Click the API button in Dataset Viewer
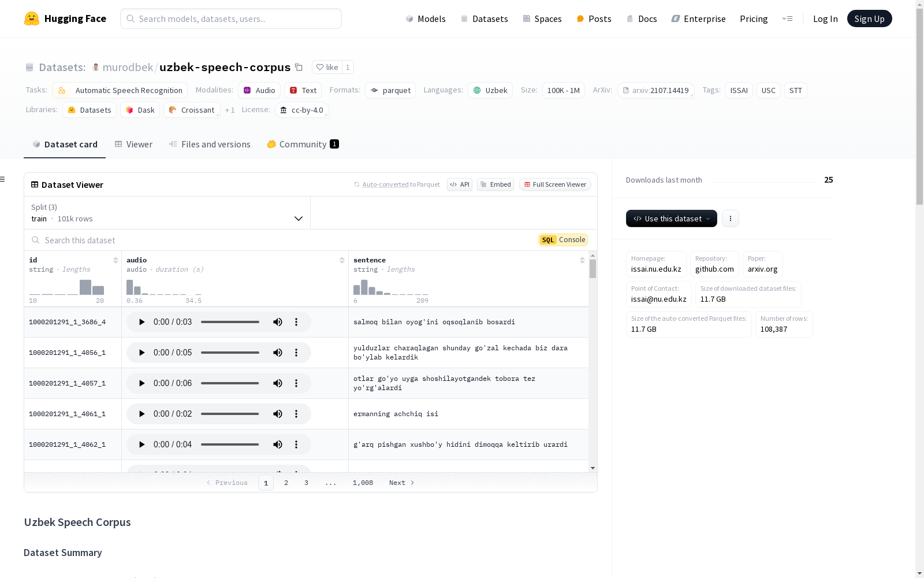 point(460,184)
